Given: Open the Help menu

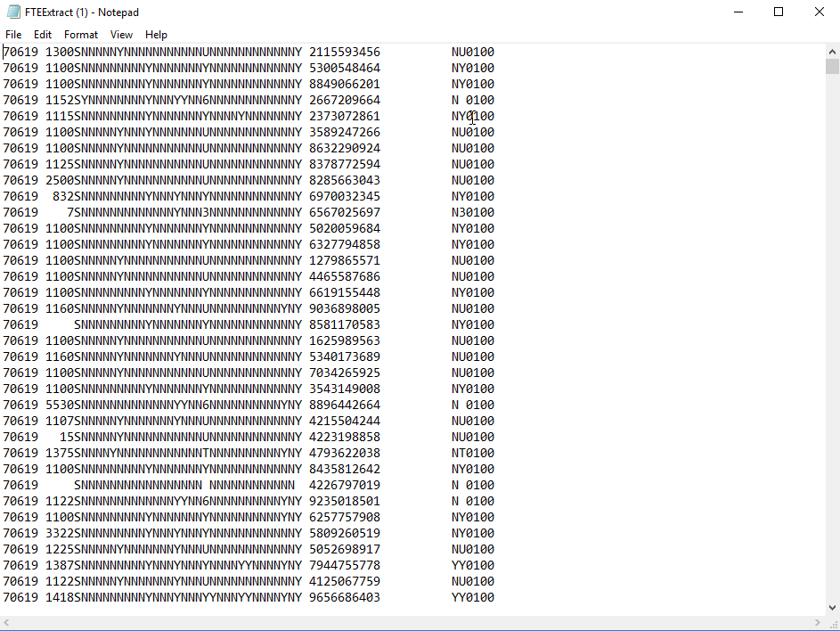Looking at the screenshot, I should [x=156, y=35].
